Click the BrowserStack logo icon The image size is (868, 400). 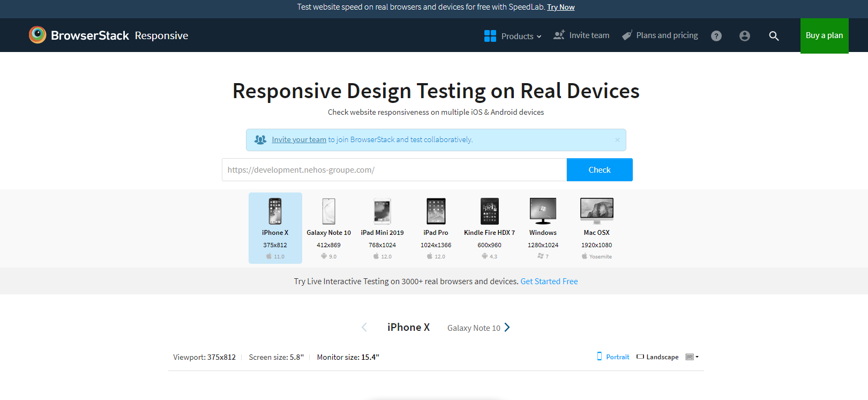pyautogui.click(x=38, y=35)
